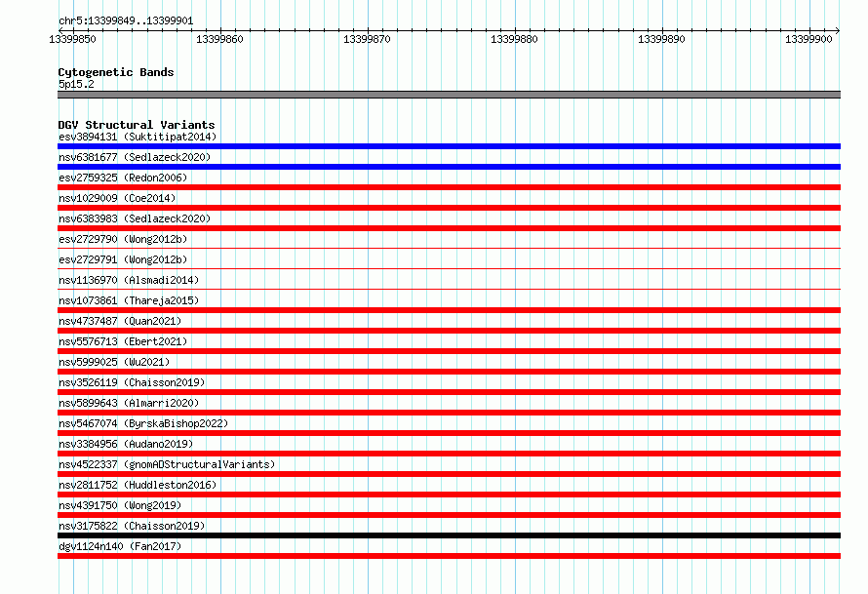868x594 pixels.
Task: Click nsv3384956 (Audano2019) label
Action: point(126,444)
